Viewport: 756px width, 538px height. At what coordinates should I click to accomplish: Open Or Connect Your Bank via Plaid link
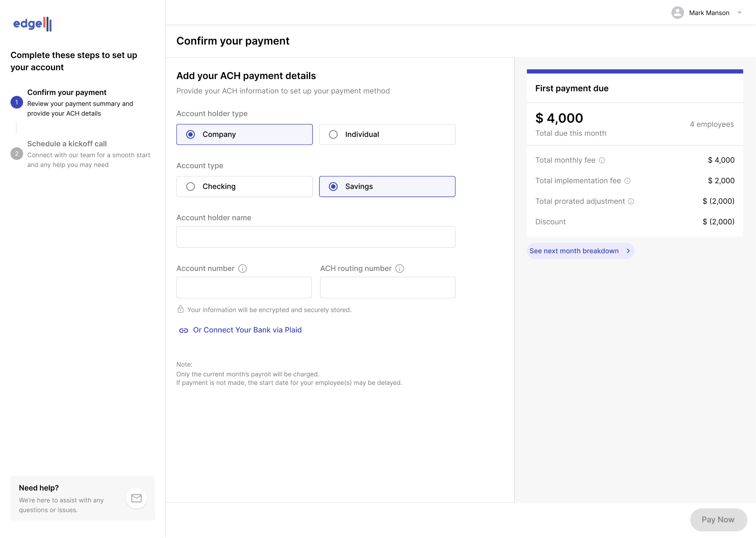(247, 330)
